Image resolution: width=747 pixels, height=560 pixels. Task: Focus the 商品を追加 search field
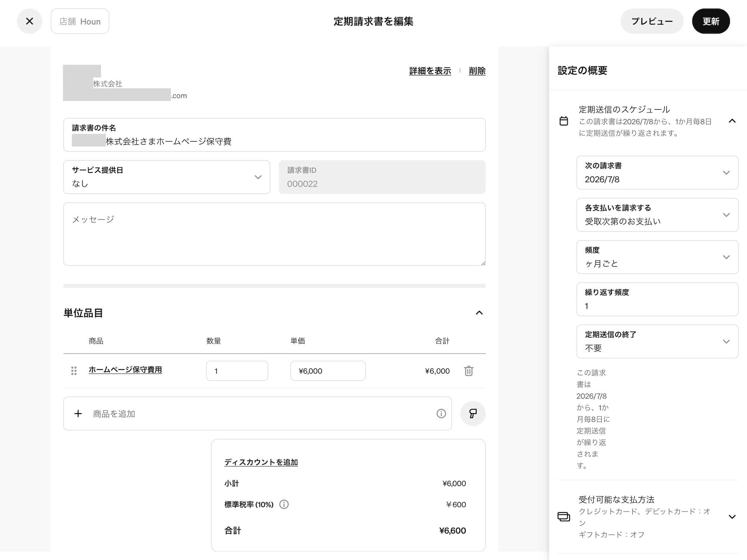257,414
